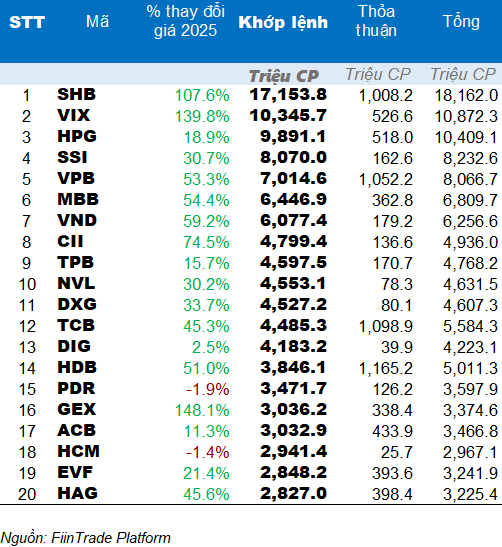Select the HPG ticker cell

click(77, 136)
